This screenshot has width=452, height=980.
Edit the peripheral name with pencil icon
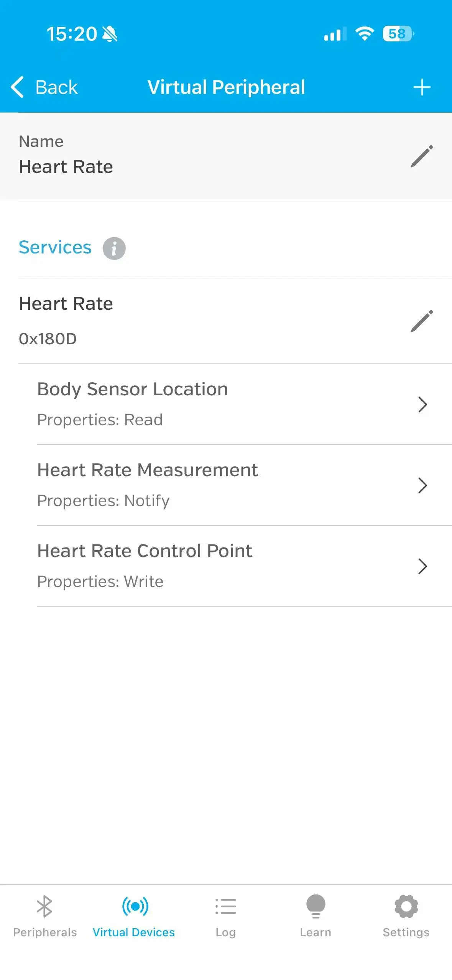coord(422,156)
